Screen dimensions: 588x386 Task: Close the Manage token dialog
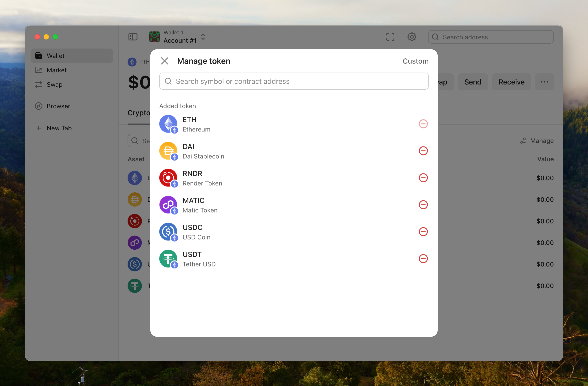point(165,61)
